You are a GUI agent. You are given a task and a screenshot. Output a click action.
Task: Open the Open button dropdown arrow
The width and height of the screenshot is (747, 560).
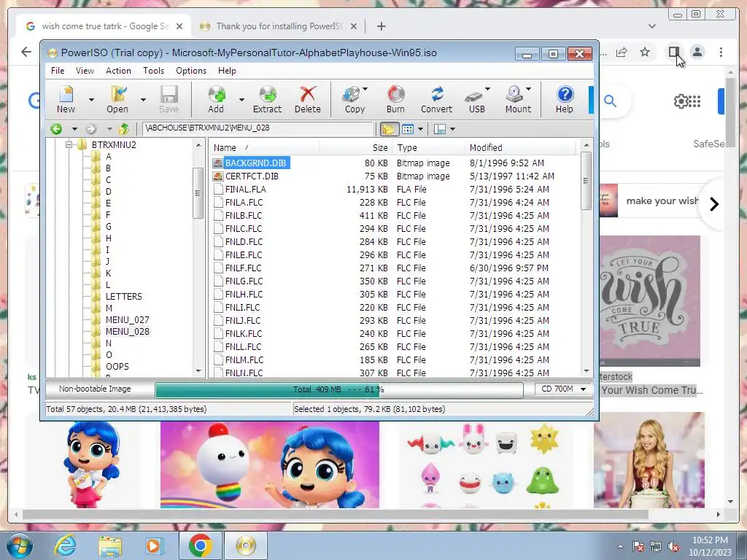tap(143, 99)
